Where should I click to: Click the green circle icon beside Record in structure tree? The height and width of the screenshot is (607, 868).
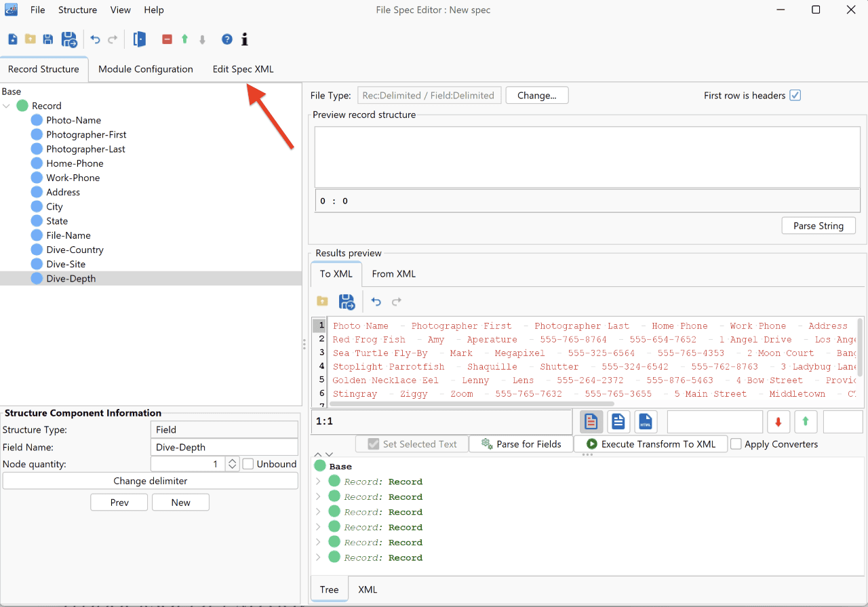22,106
